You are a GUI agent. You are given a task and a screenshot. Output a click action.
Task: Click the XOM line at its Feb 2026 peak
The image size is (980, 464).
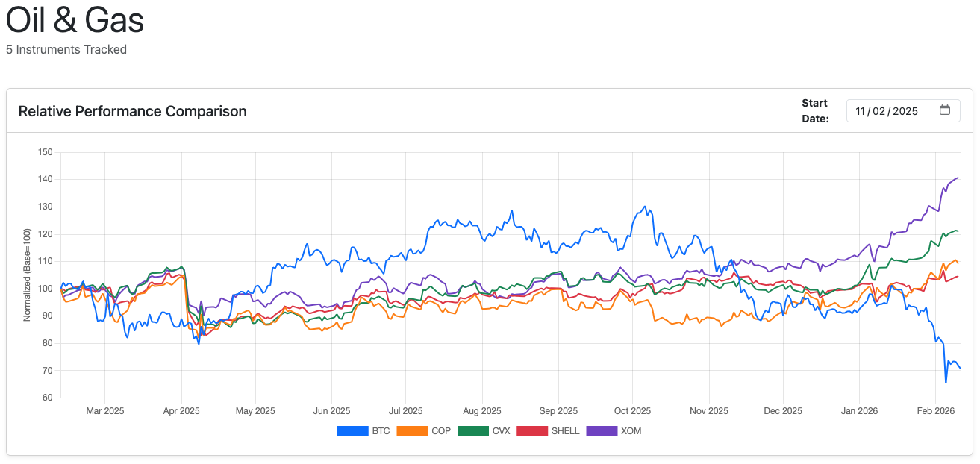pyautogui.click(x=958, y=178)
